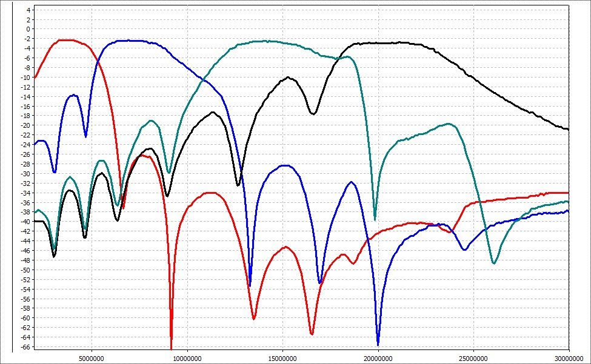This screenshot has height=364, width=591.
Task: Click the 15000000 x-axis label
Action: [282, 356]
